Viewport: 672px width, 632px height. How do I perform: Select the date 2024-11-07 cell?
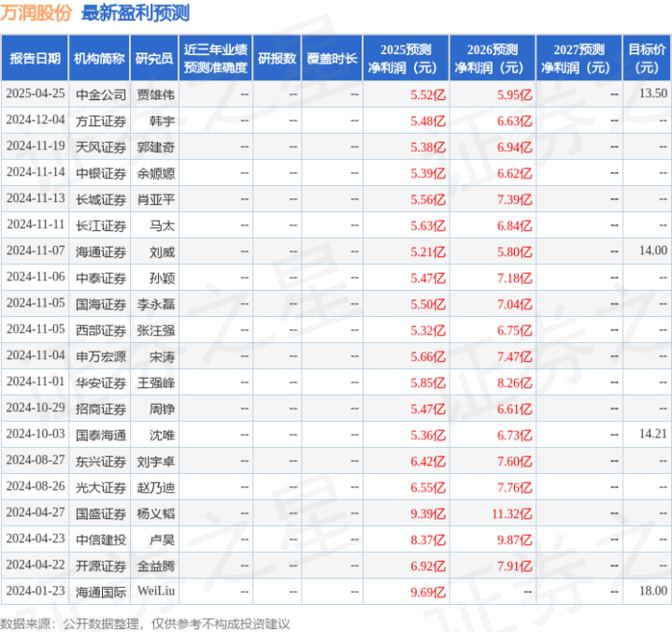(36, 251)
